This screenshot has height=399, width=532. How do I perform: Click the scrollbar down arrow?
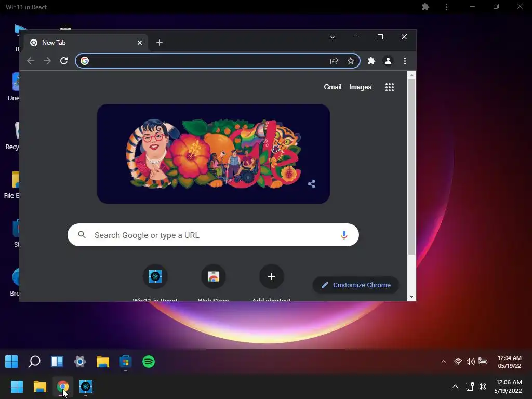(x=411, y=297)
